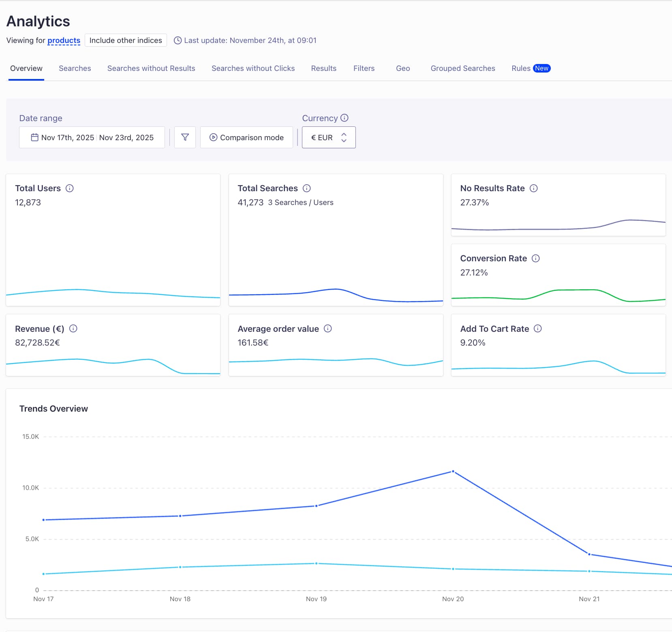Click the info icon next to Revenue
The height and width of the screenshot is (632, 672).
[x=73, y=329]
